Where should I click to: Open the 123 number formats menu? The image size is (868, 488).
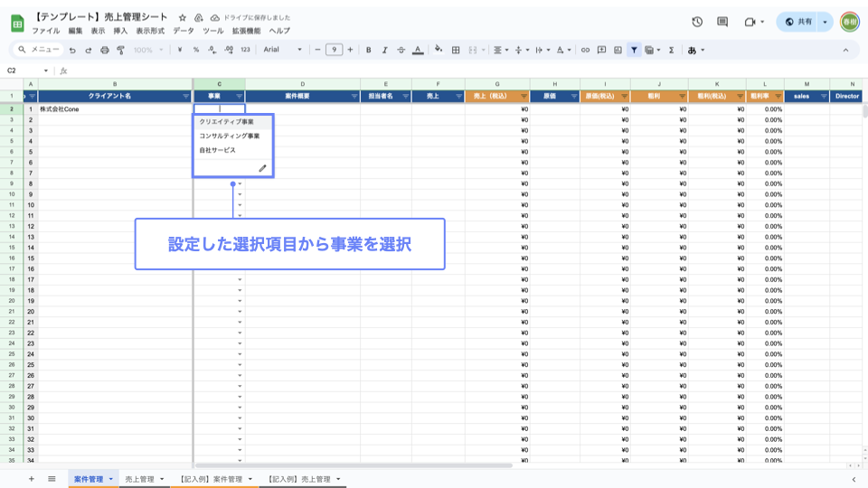coord(245,50)
